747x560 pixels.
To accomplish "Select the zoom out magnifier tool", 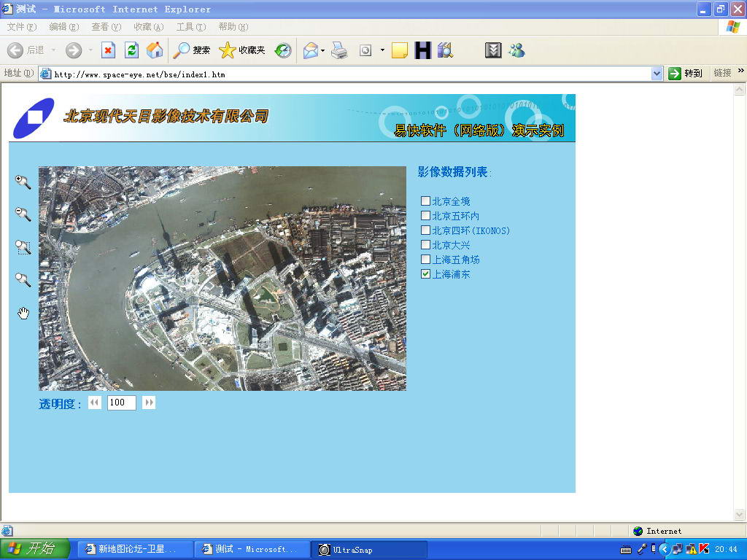I will 23,214.
